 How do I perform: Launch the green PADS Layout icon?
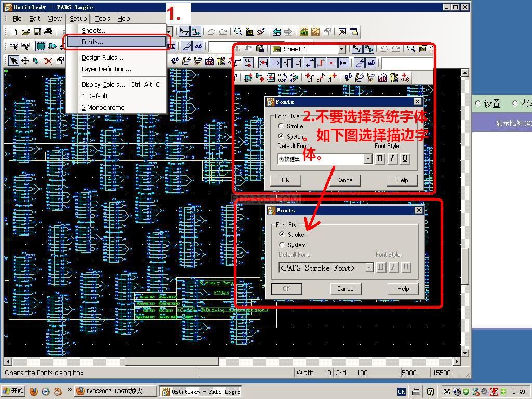point(303,32)
